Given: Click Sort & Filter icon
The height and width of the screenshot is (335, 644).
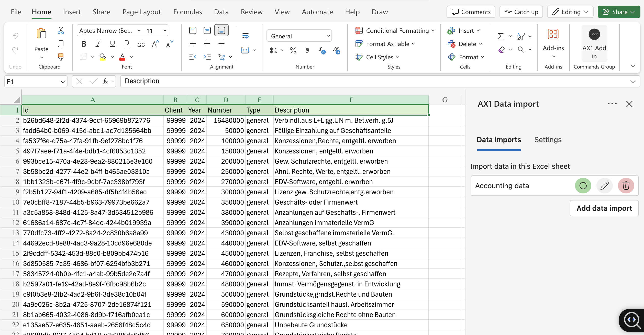Looking at the screenshot, I should pyautogui.click(x=521, y=36).
